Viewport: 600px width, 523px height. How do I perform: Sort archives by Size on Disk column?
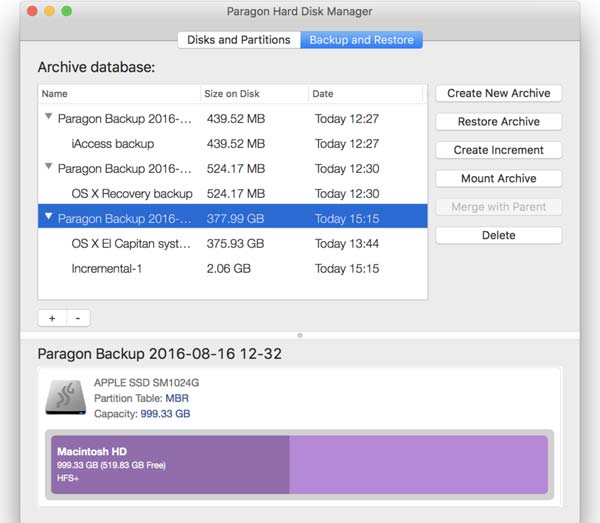(x=254, y=94)
